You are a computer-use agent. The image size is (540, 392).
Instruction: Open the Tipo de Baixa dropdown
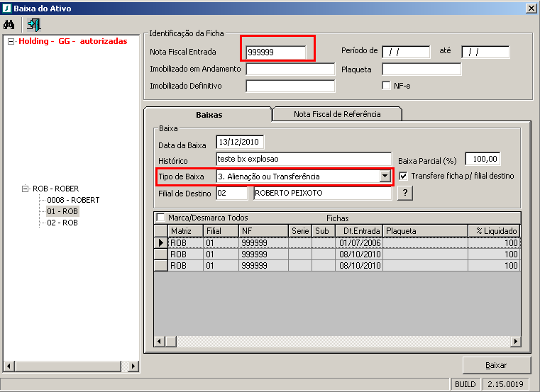coord(385,176)
